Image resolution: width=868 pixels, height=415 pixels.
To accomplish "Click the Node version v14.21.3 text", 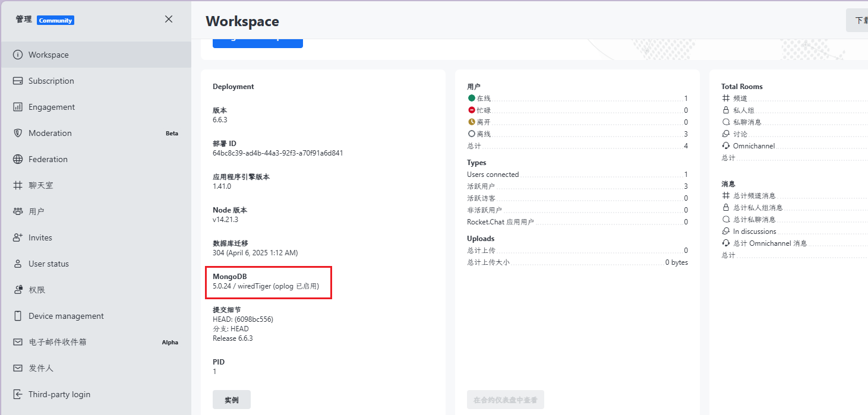I will click(225, 219).
